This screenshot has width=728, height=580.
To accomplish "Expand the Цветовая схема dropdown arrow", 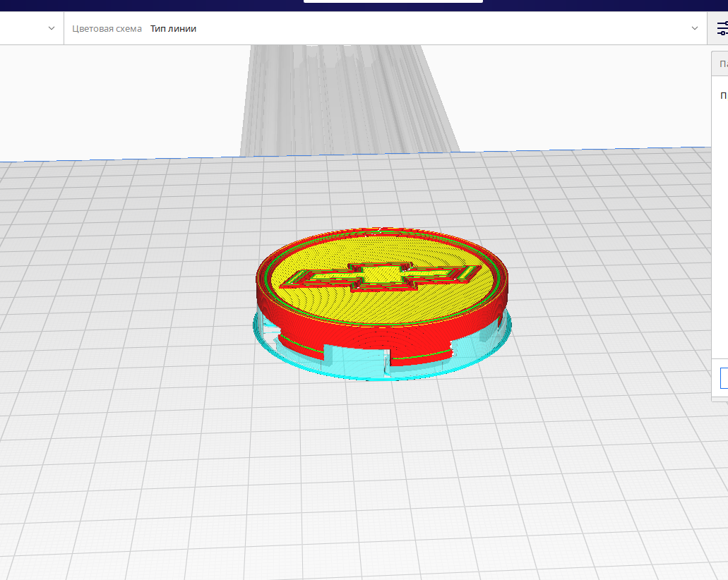I will click(695, 28).
